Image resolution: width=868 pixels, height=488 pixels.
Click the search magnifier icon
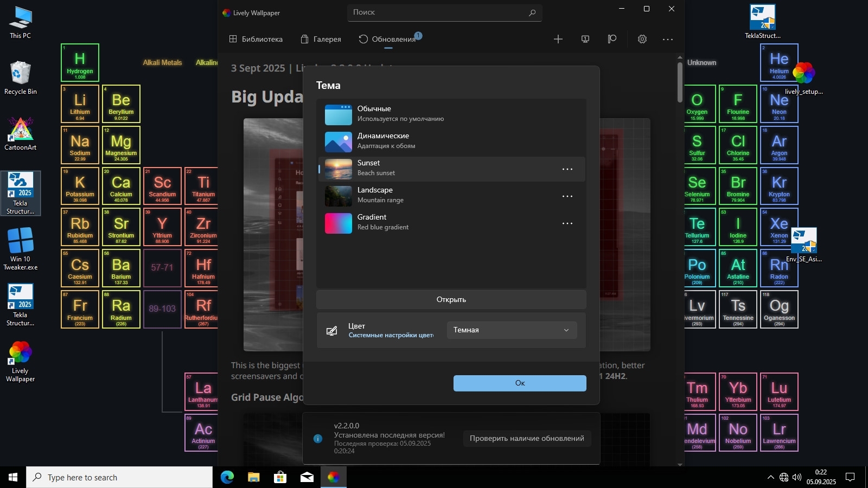(532, 12)
